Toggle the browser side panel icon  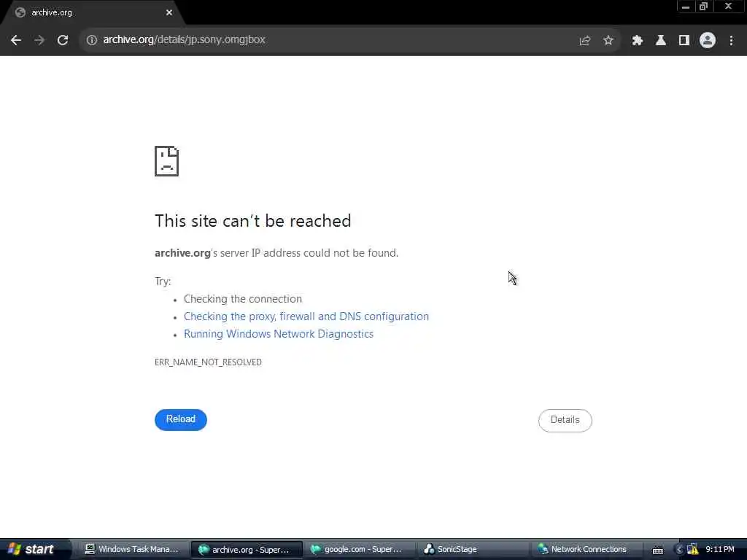[x=684, y=41]
